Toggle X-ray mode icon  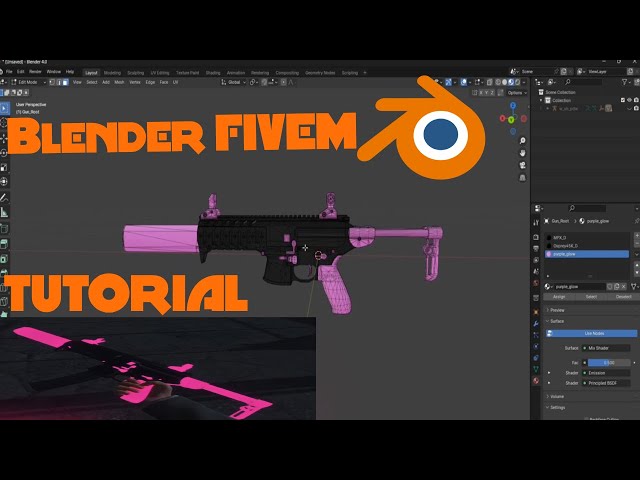[489, 82]
